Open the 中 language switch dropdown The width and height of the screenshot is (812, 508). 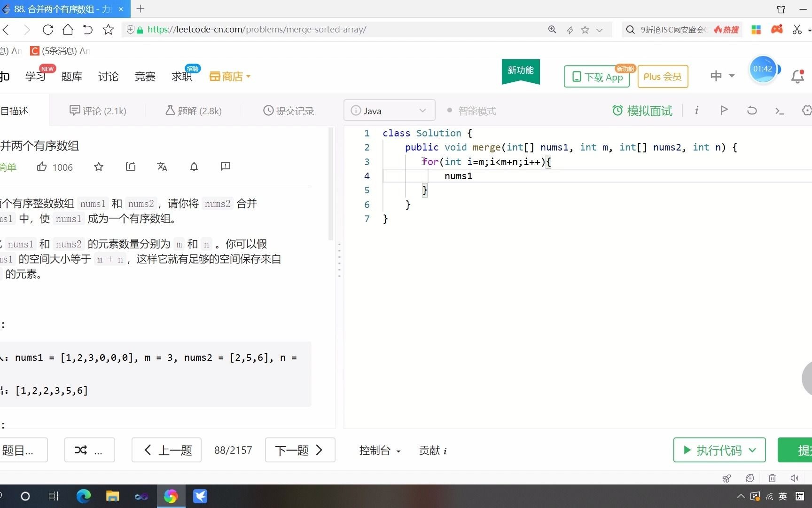[x=722, y=76]
